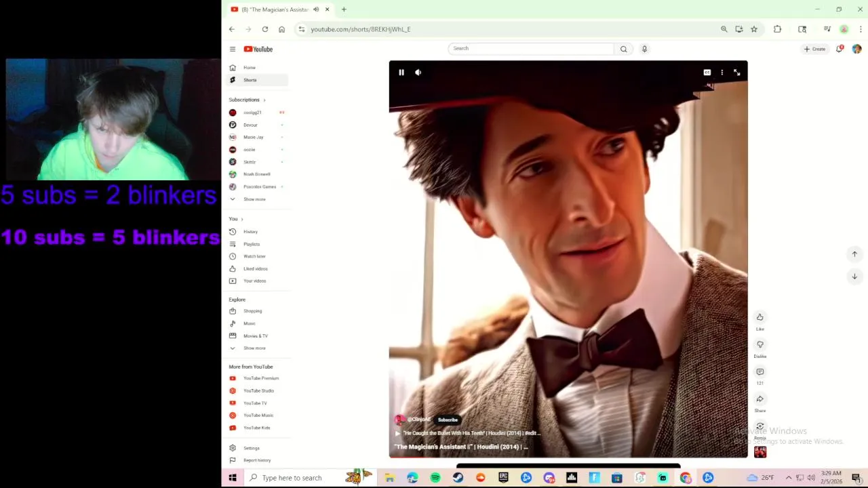Open Poxonlox Games channel subscription
Image resolution: width=868 pixels, height=488 pixels.
(257, 186)
